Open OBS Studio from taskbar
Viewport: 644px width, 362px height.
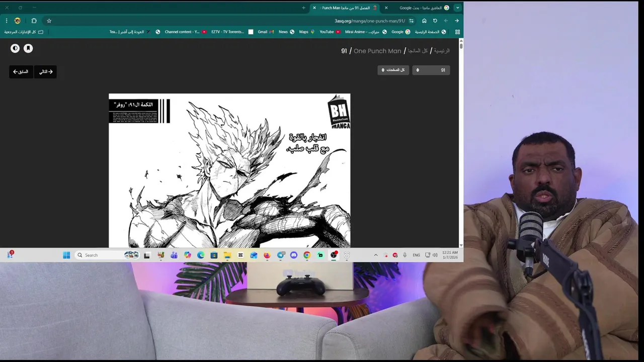click(334, 255)
